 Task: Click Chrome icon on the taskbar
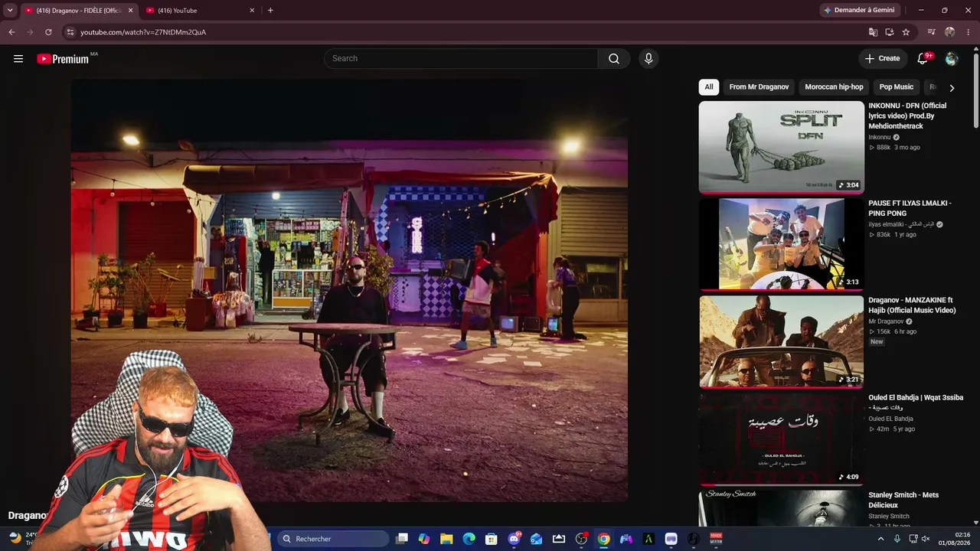pyautogui.click(x=604, y=539)
